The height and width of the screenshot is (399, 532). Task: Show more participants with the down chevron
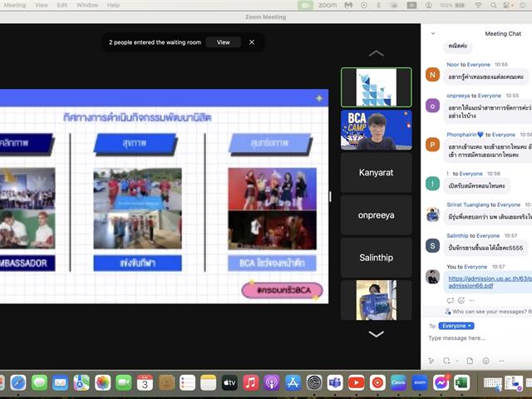point(377,334)
